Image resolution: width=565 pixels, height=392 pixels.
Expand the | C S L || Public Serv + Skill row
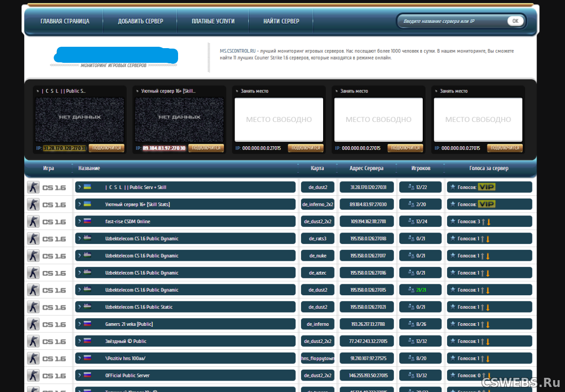click(79, 187)
